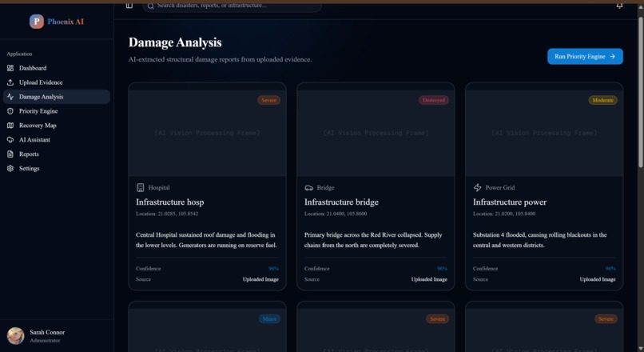The width and height of the screenshot is (644, 352).
Task: Click location 21.0285, 105.8542 text
Action: [167, 214]
